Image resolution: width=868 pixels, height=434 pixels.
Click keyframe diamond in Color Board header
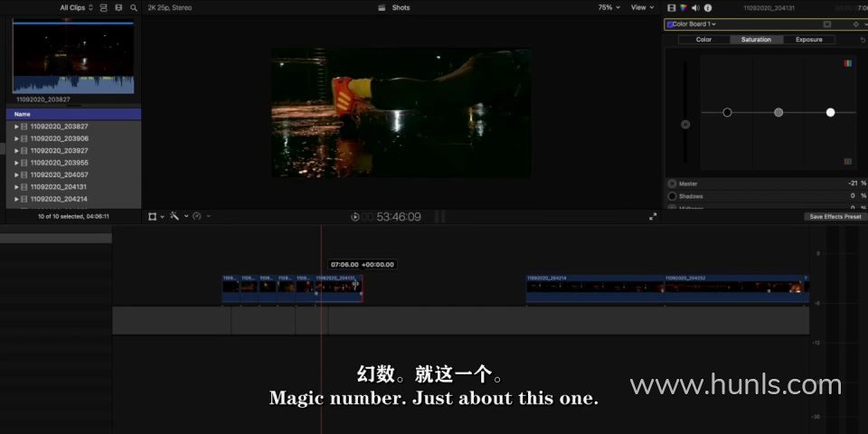tap(856, 24)
